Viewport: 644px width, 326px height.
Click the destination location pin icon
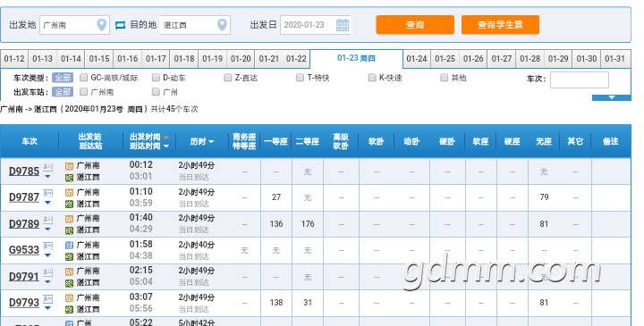tap(222, 25)
